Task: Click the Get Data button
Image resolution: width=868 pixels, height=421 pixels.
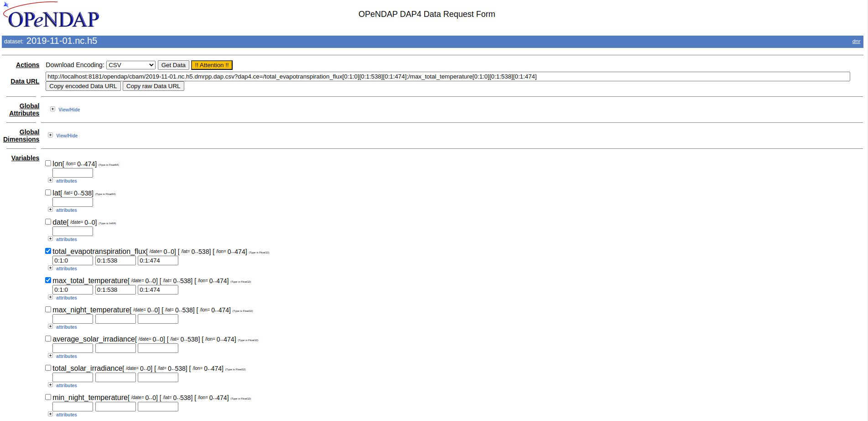Action: coord(173,65)
